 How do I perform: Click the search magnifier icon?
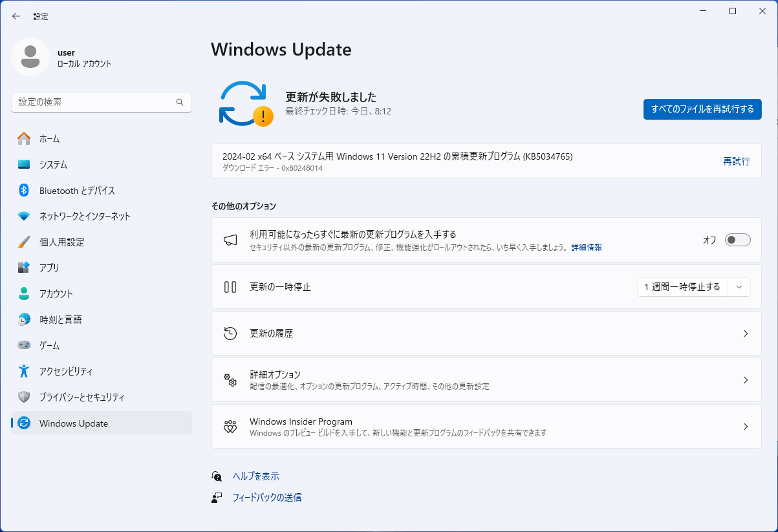click(180, 102)
